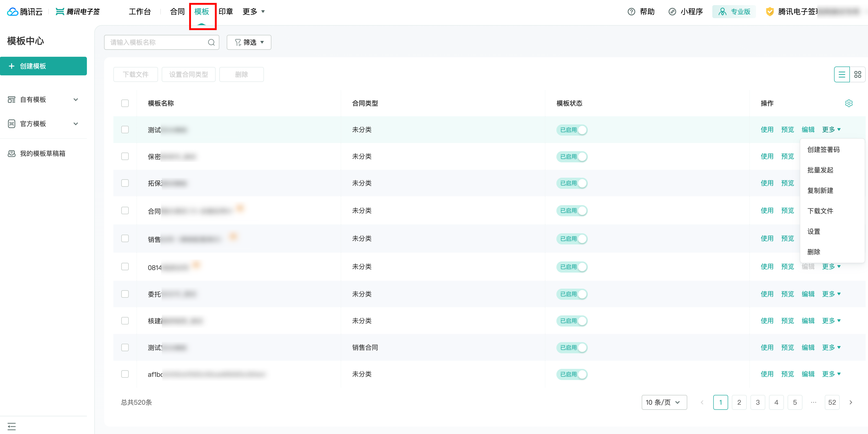Screen dimensions: 868x434
Task: Select all templates header checkbox
Action: click(125, 103)
